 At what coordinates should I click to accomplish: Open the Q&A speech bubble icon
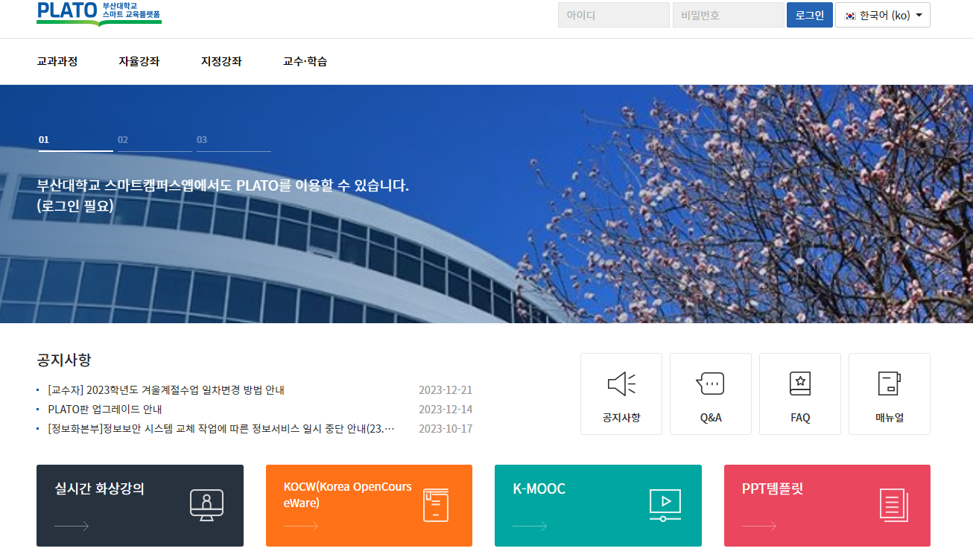(x=710, y=393)
